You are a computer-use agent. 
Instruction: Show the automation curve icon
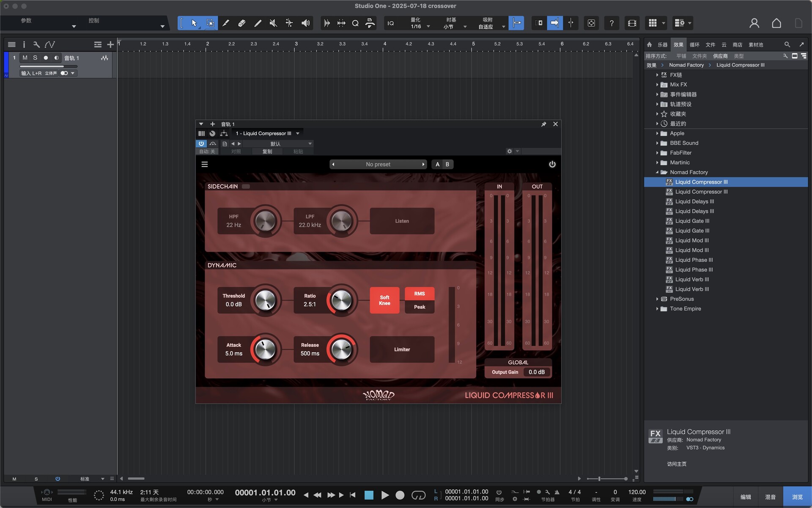[x=50, y=44]
